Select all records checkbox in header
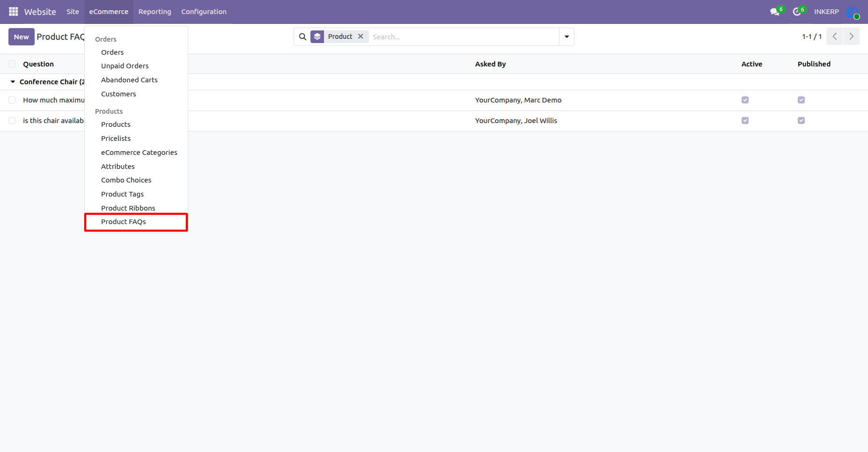This screenshot has width=868, height=452. pos(12,64)
